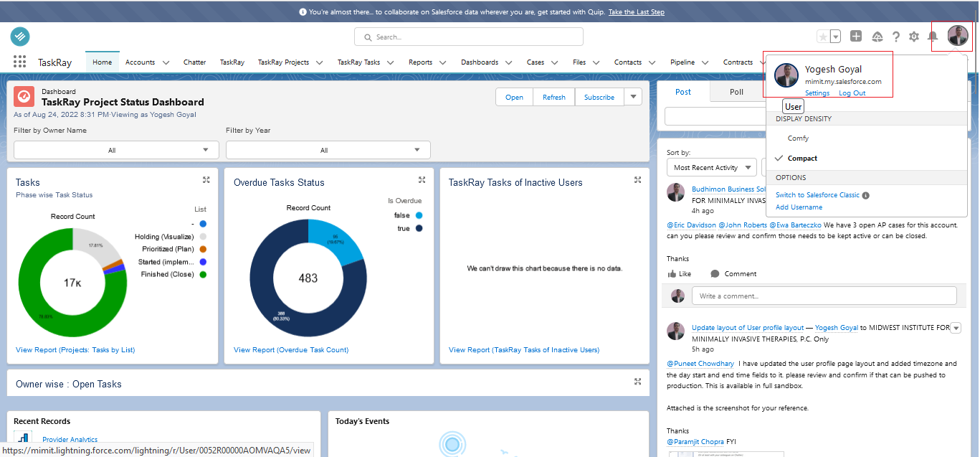Open the Sort by Most Recent Activity dropdown
Screen dimensions: 980x457
coord(711,166)
